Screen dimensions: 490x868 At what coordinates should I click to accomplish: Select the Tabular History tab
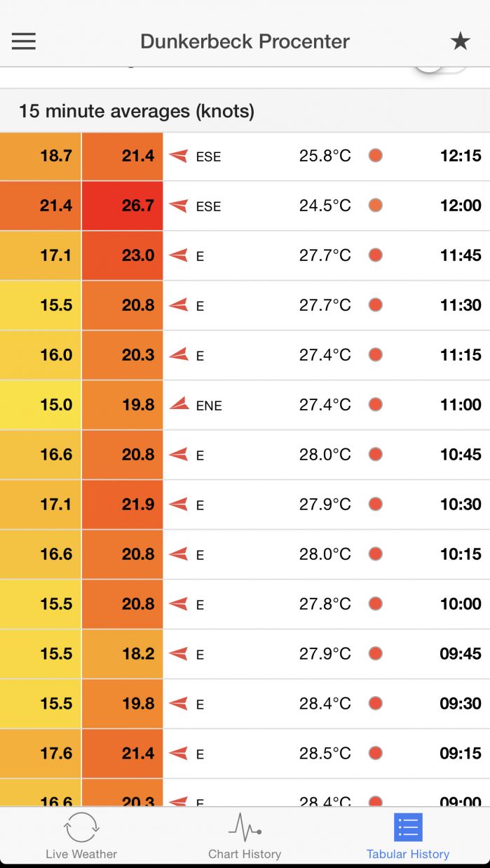[x=408, y=836]
